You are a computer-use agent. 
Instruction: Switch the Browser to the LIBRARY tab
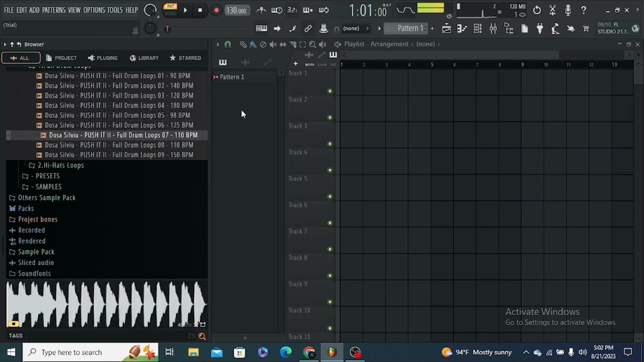point(144,58)
